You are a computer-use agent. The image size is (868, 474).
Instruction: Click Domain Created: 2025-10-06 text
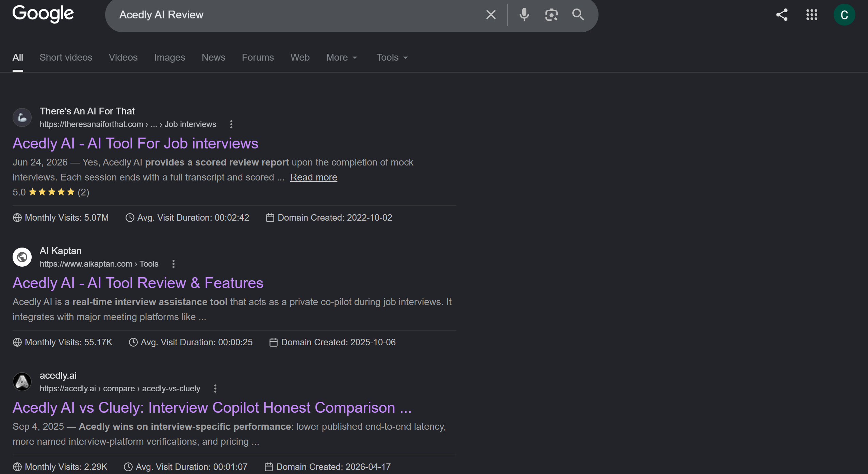[339, 342]
